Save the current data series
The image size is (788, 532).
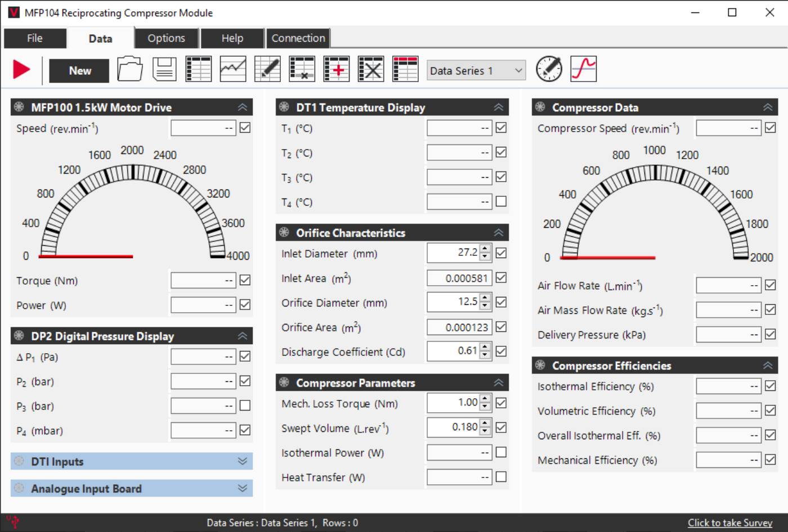pos(164,68)
